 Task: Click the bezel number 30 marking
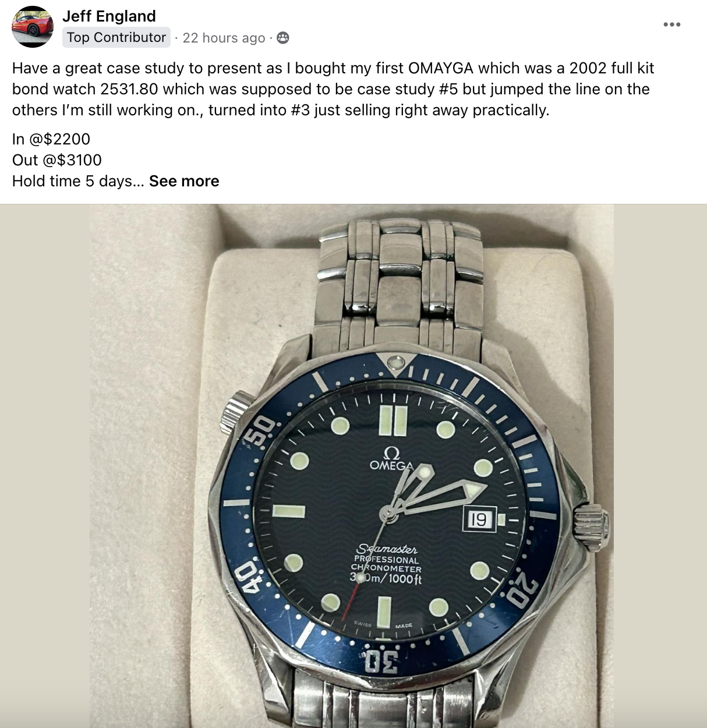click(x=381, y=662)
